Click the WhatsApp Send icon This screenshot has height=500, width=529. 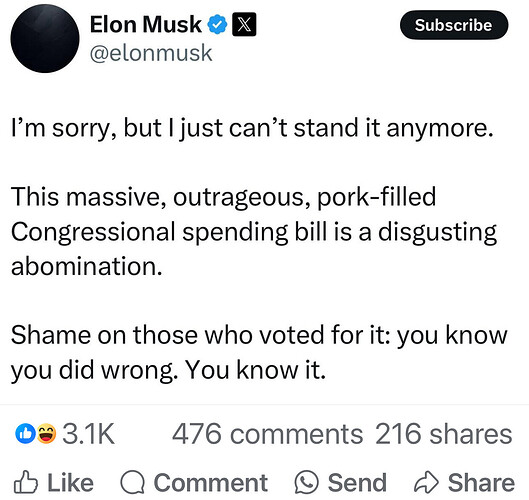[x=306, y=482]
